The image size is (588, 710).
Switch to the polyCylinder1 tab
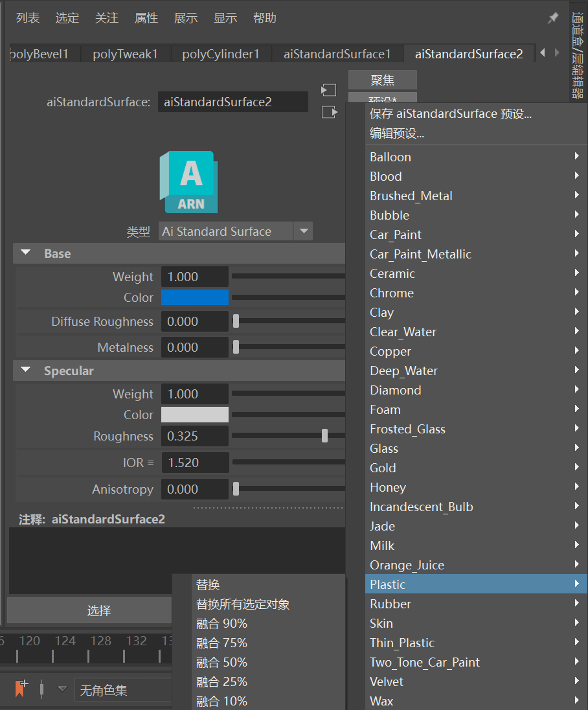221,54
